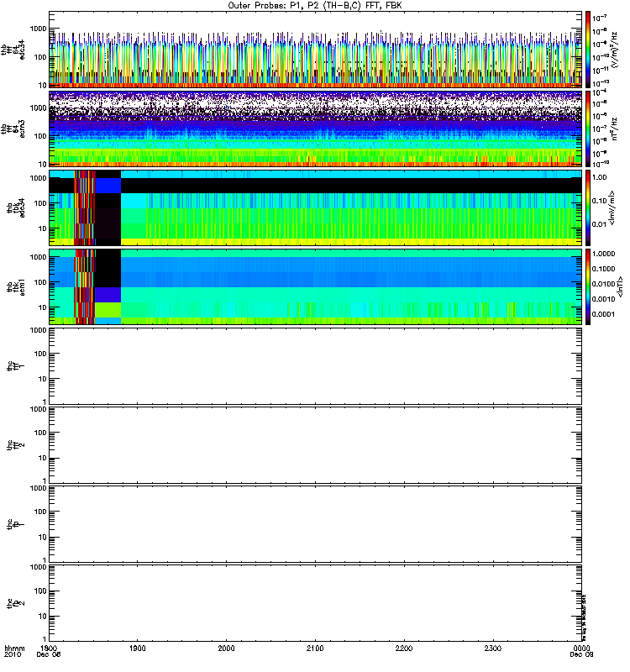The width and height of the screenshot is (630, 672).
Task: Click the '100' tick of the scm3 fff panel
Action: pos(39,136)
